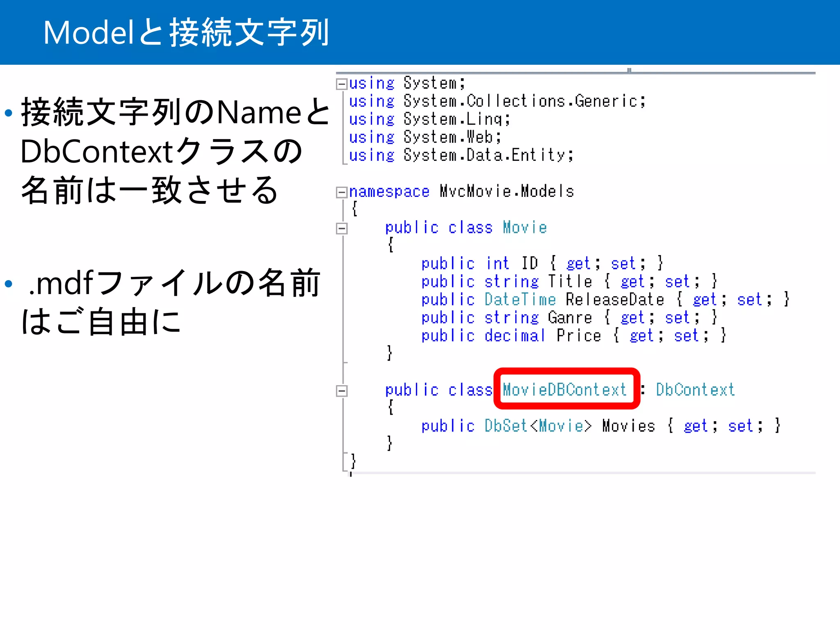Click the code editor top splitter handle

[629, 71]
